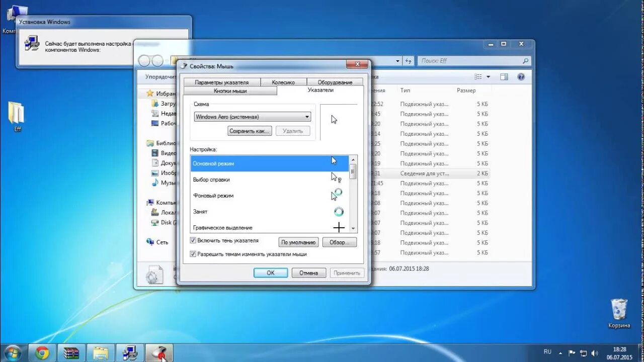Click the По умолчанию button
Screen dimensions: 644x362
298,242
